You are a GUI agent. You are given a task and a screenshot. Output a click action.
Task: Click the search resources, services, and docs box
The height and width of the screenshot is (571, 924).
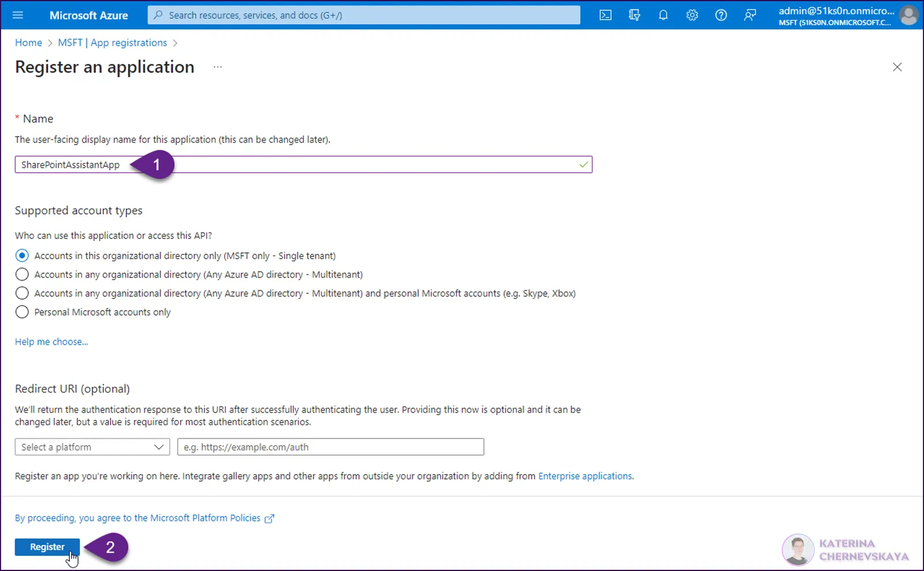pyautogui.click(x=364, y=15)
